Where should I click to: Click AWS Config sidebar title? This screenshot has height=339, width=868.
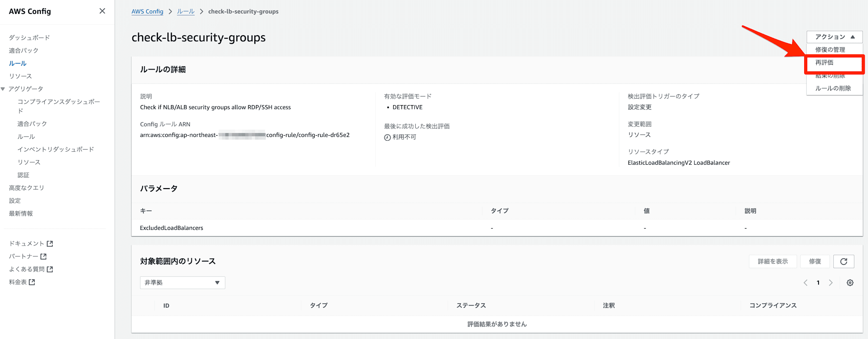click(x=30, y=11)
